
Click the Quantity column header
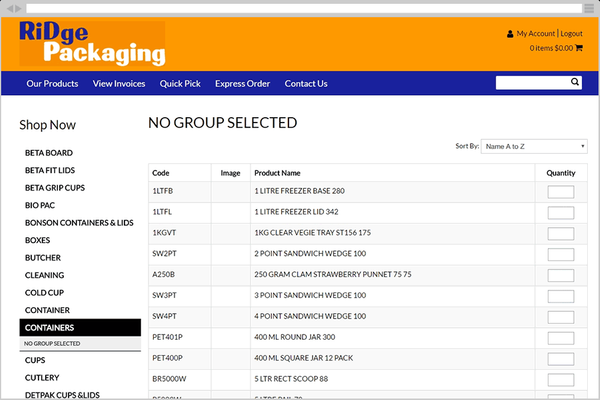561,173
